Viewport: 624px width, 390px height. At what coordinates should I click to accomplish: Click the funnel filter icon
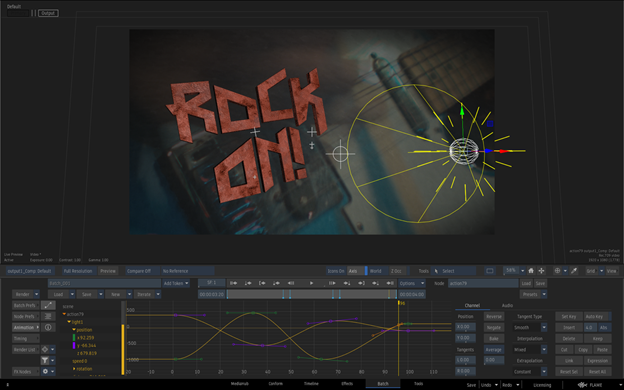click(x=45, y=361)
